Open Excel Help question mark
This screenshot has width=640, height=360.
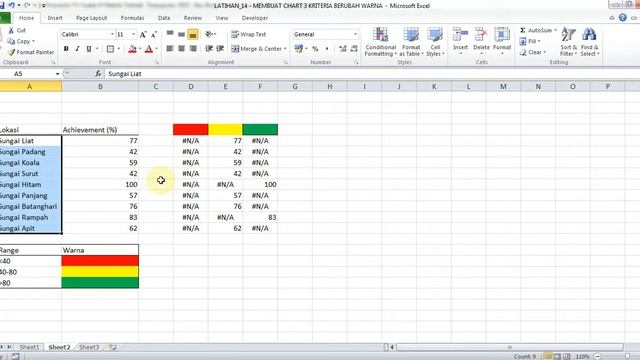coord(622,18)
